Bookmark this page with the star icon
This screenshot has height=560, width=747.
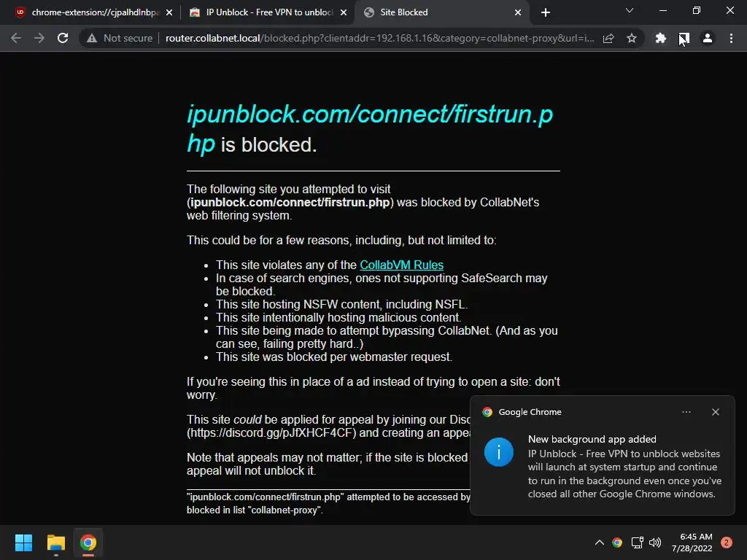click(x=632, y=38)
